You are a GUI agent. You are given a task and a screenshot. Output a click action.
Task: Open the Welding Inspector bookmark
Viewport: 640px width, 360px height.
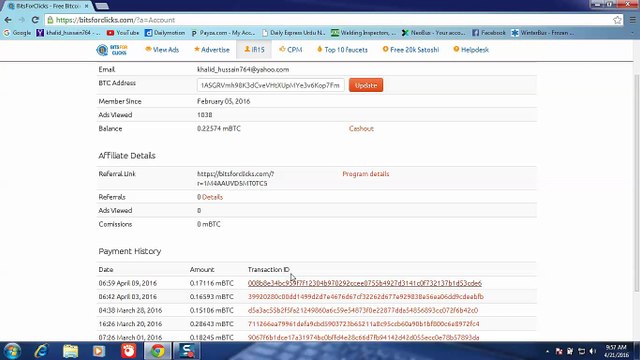click(x=363, y=33)
